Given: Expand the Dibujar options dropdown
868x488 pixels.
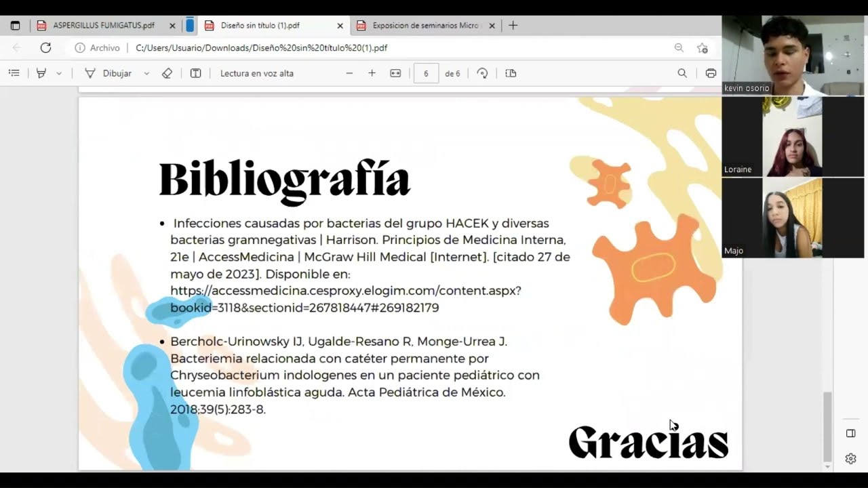Looking at the screenshot, I should [x=146, y=73].
